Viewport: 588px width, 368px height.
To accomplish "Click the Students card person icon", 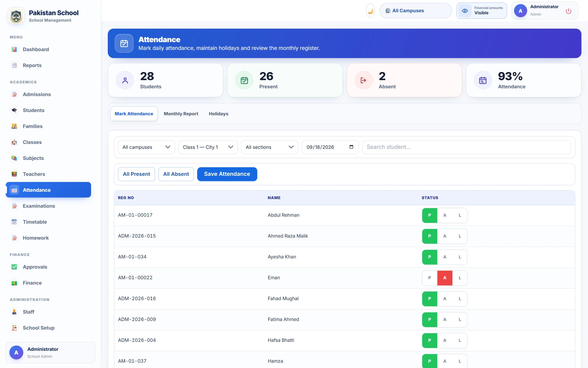I will [125, 80].
